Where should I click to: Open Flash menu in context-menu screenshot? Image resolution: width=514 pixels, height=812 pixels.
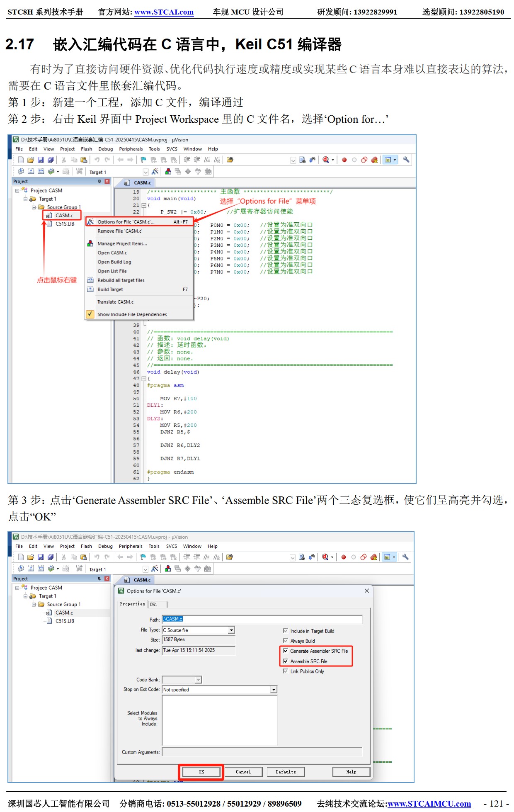click(x=87, y=149)
